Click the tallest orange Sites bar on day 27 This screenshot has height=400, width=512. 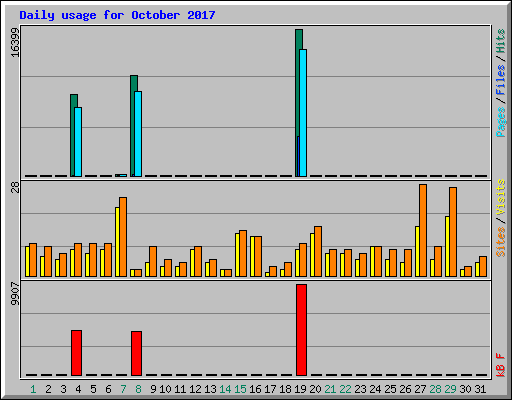[x=423, y=230]
